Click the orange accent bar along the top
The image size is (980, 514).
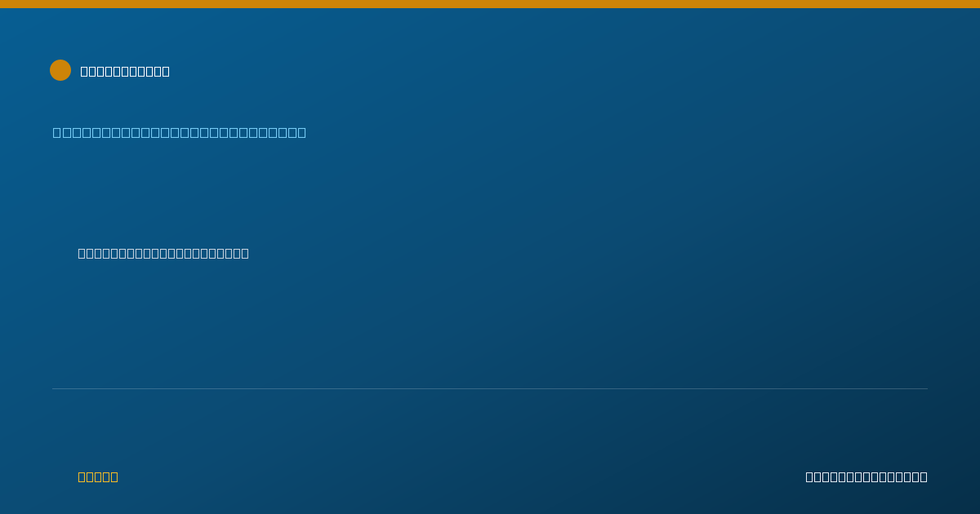click(x=490, y=4)
